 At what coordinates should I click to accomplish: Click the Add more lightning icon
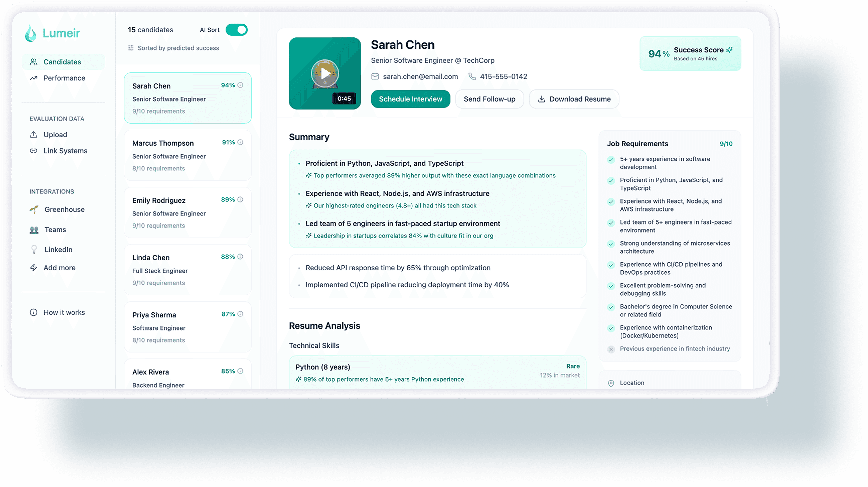33,268
